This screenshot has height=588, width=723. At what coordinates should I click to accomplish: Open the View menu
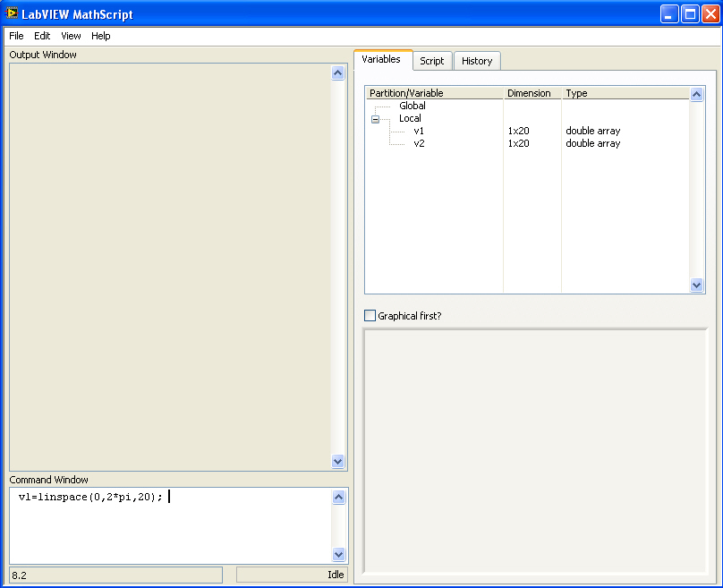point(71,36)
